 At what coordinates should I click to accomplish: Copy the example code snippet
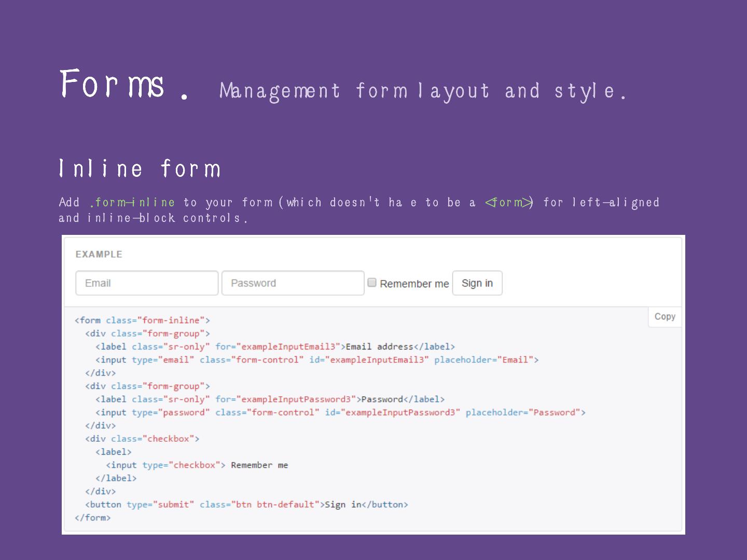(665, 317)
